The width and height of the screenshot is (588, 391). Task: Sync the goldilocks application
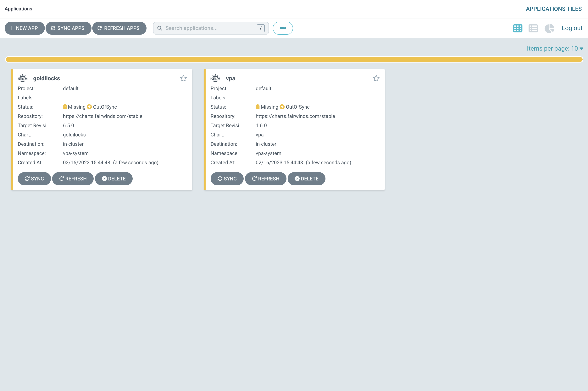point(34,179)
